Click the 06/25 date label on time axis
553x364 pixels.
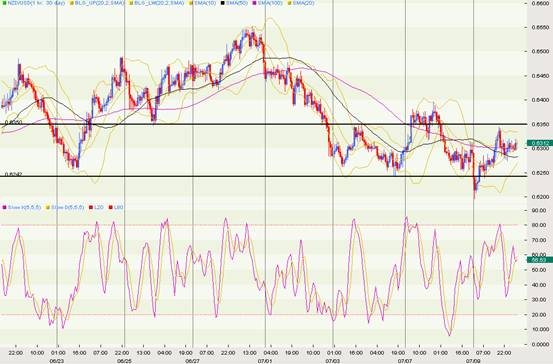(x=124, y=361)
